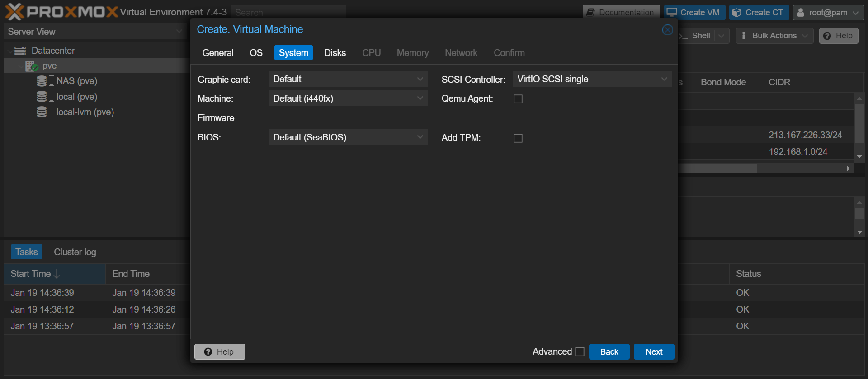Open the Bulk Actions dropdown
Viewport: 868px width, 379px height.
pyautogui.click(x=775, y=36)
